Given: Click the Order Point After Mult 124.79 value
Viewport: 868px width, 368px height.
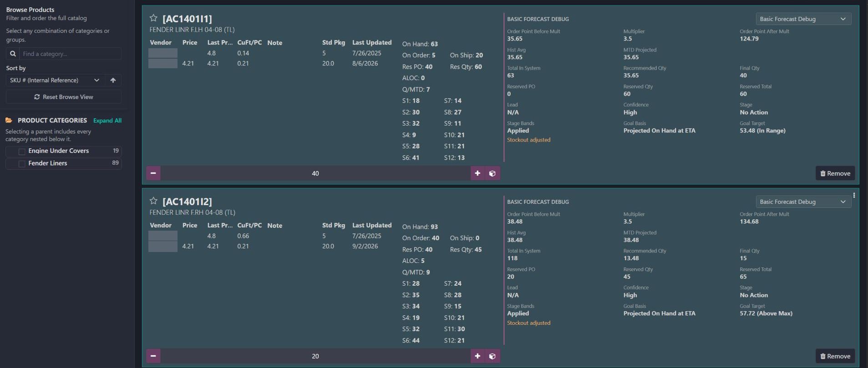Looking at the screenshot, I should (749, 39).
